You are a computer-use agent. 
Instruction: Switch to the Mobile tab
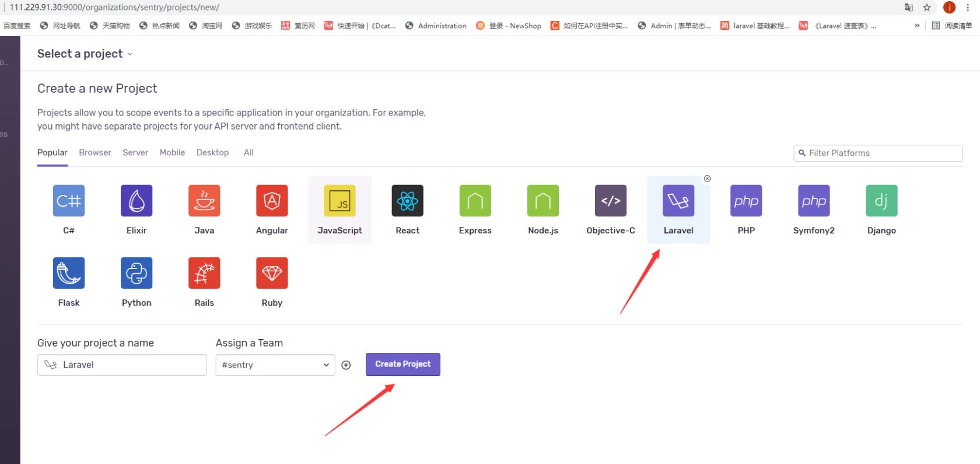(x=172, y=152)
